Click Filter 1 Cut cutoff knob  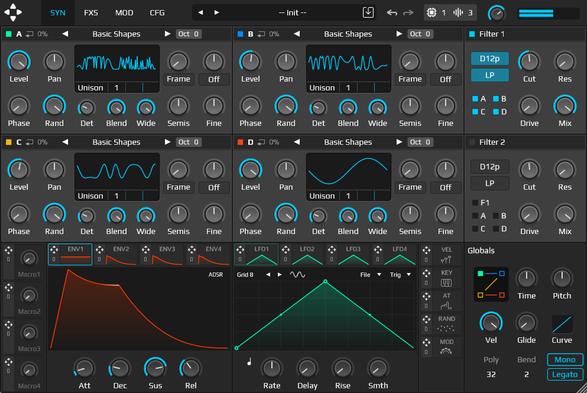point(529,62)
